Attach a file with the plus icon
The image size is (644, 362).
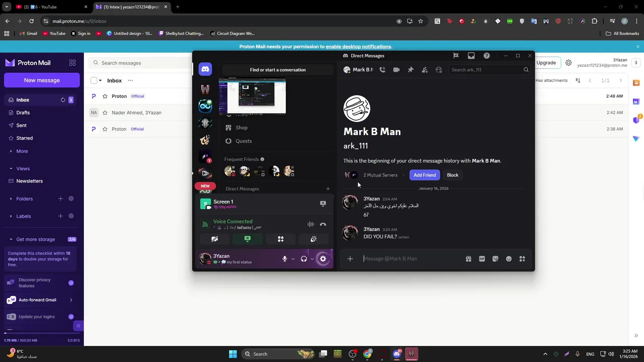click(350, 259)
